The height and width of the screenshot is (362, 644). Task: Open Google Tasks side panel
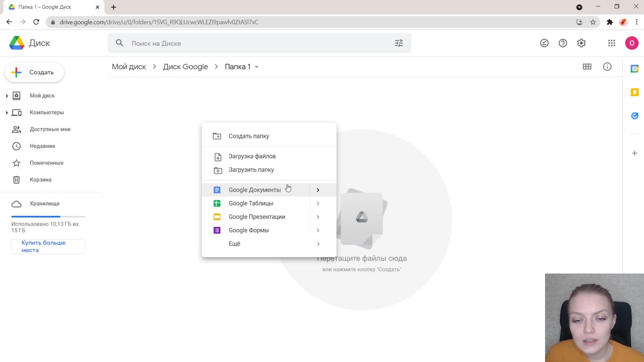(x=635, y=116)
